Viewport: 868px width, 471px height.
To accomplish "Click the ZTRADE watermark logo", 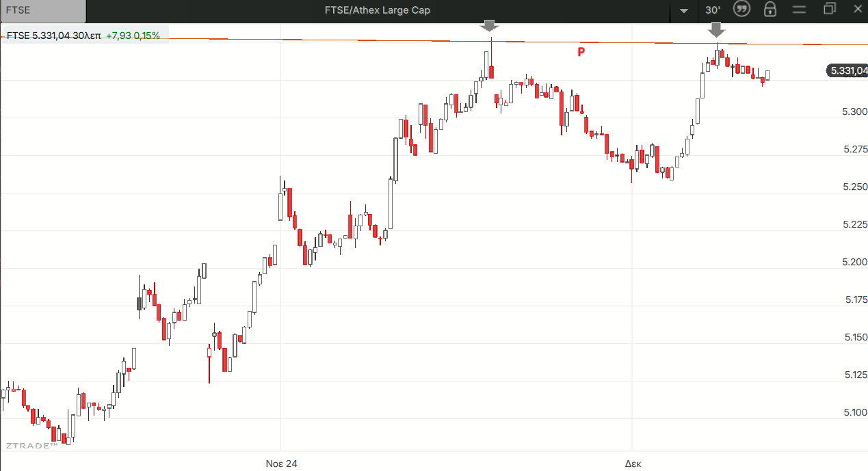I will [32, 446].
